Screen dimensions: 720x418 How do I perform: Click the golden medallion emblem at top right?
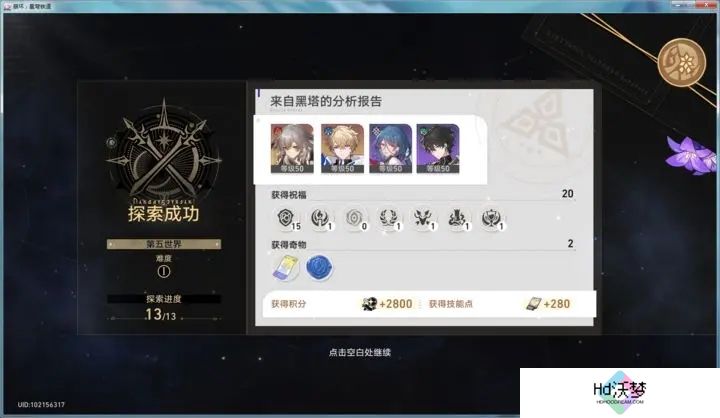[682, 62]
